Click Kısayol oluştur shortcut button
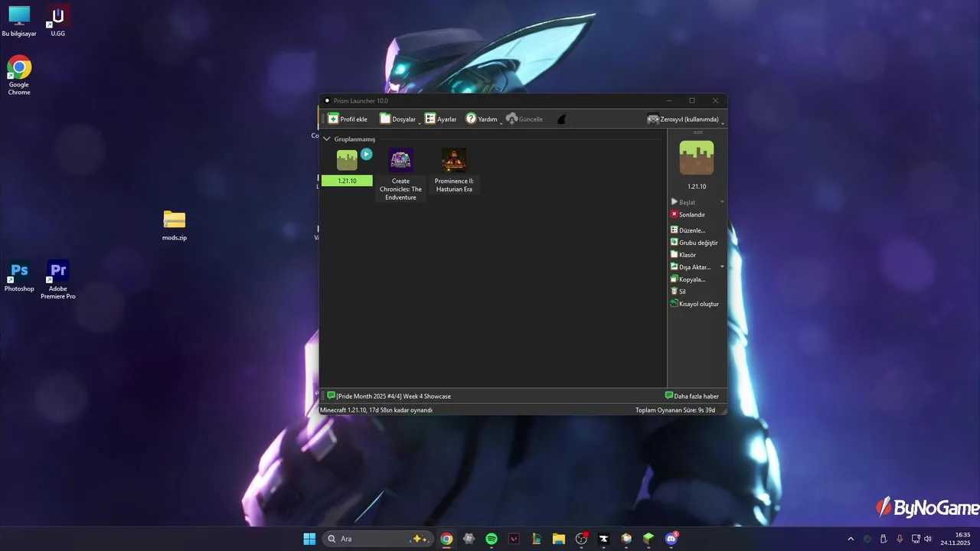980x551 pixels. point(694,304)
